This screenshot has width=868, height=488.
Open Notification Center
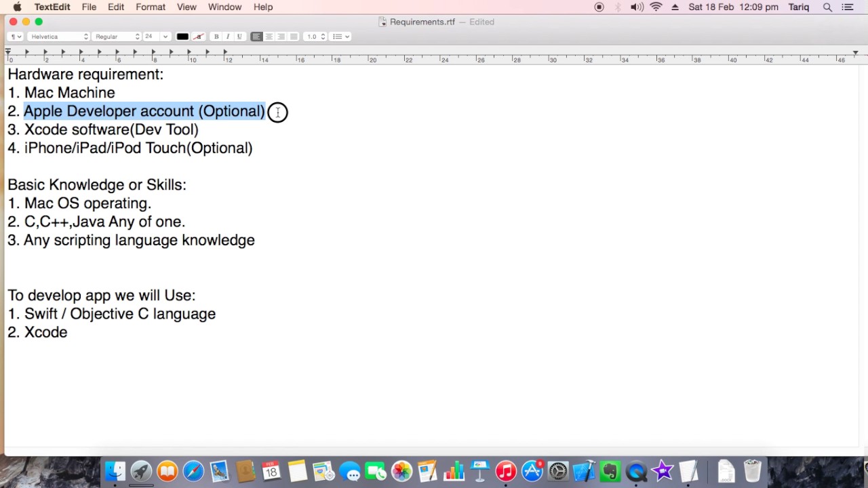pos(847,7)
